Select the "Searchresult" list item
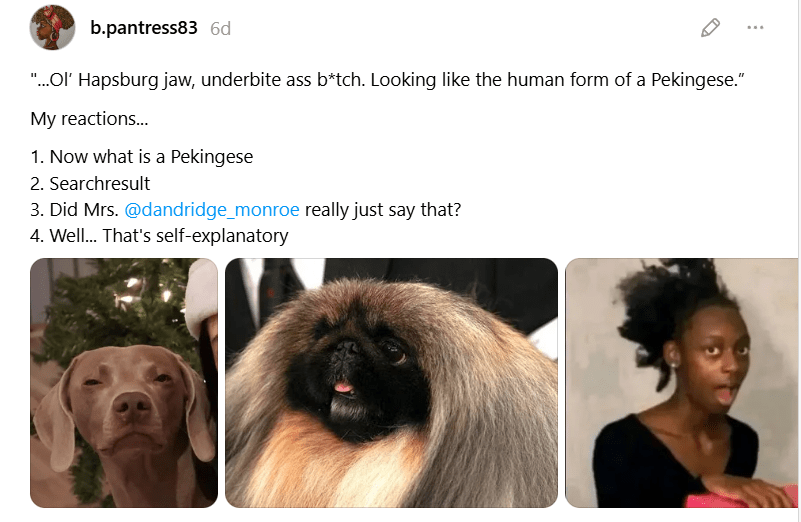This screenshot has width=801, height=522. coord(90,183)
